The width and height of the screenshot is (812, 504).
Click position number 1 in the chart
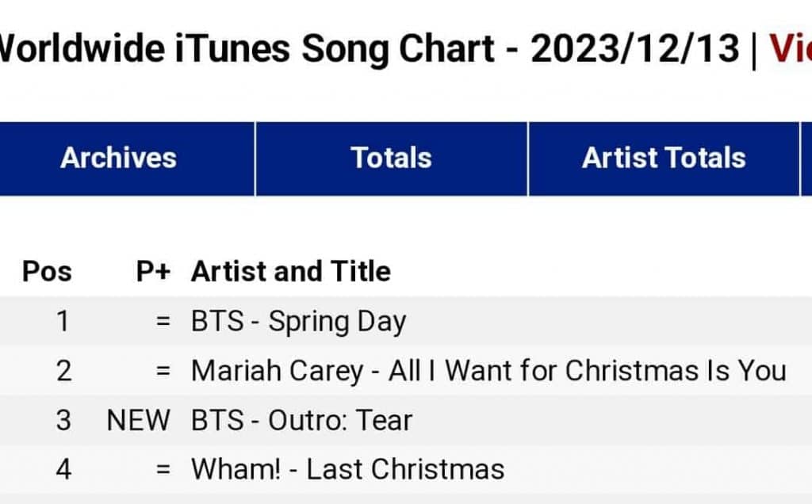(63, 322)
